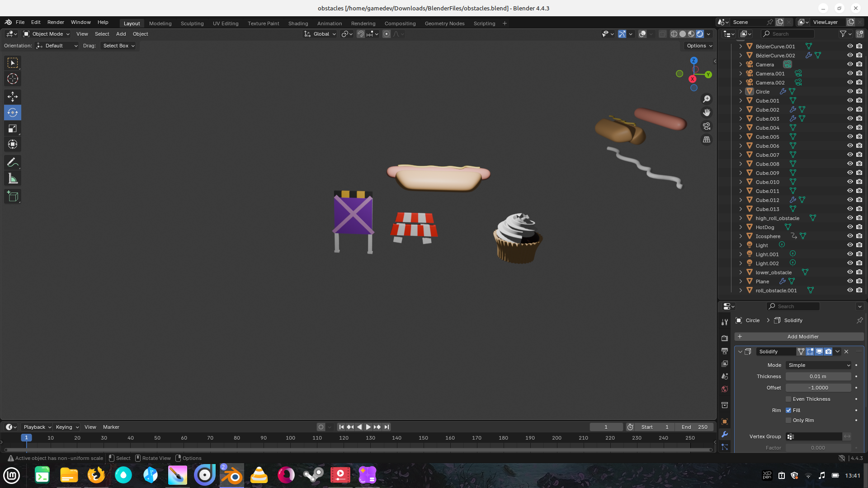Select the Scale tool
Viewport: 868px width, 488px height.
13,129
